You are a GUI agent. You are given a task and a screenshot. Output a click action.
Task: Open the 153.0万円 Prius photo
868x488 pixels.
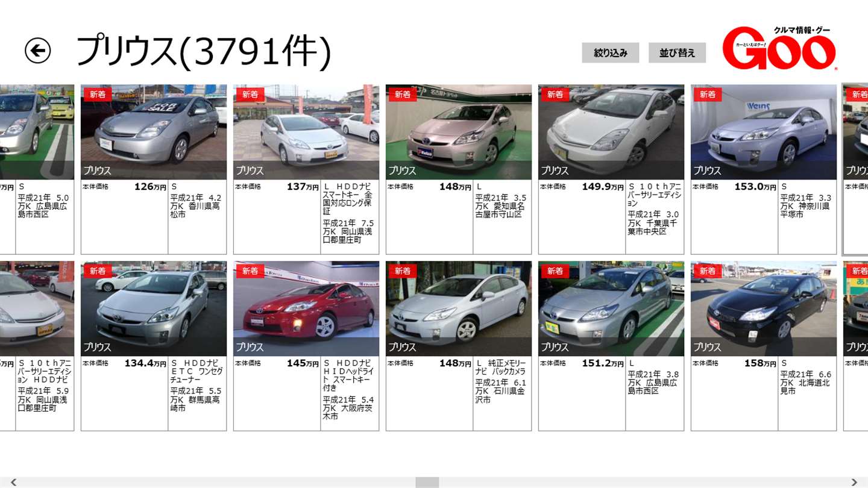[x=764, y=132]
